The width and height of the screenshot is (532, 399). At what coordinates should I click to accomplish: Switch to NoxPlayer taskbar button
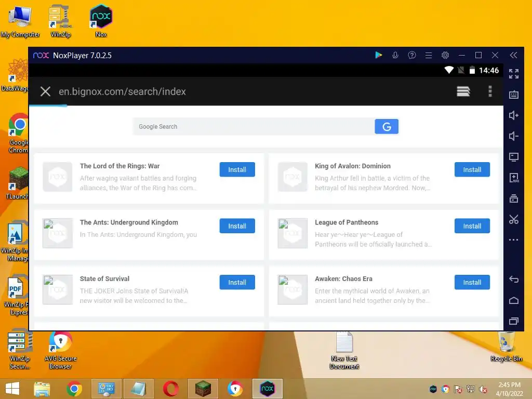tap(268, 389)
